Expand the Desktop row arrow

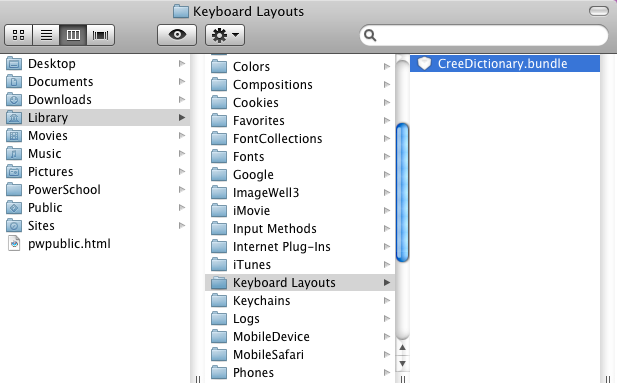pyautogui.click(x=182, y=63)
